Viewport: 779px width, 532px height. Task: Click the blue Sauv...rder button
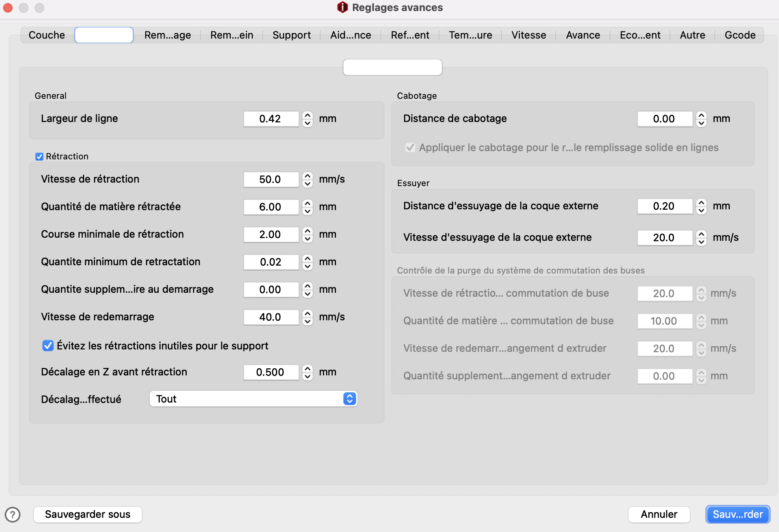tap(737, 514)
